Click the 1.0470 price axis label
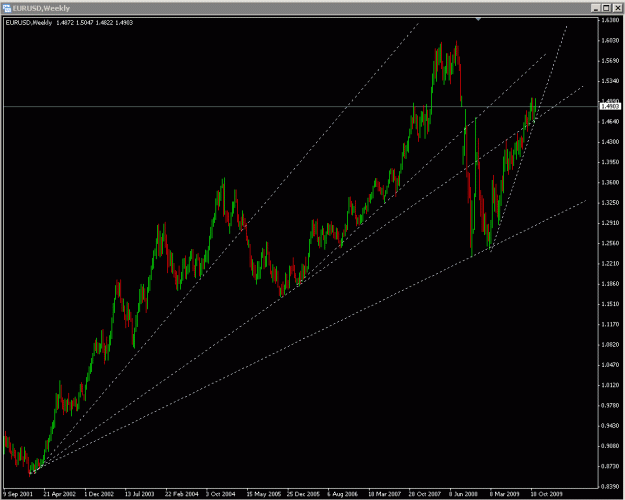This screenshot has height=500, width=625. [x=610, y=365]
